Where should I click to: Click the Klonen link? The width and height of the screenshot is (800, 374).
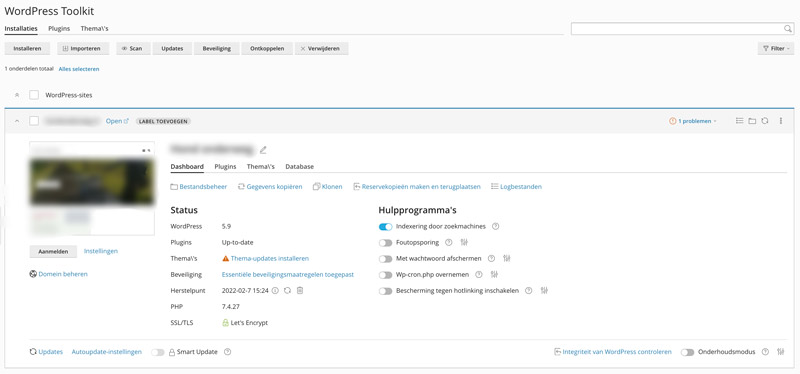[x=327, y=187]
